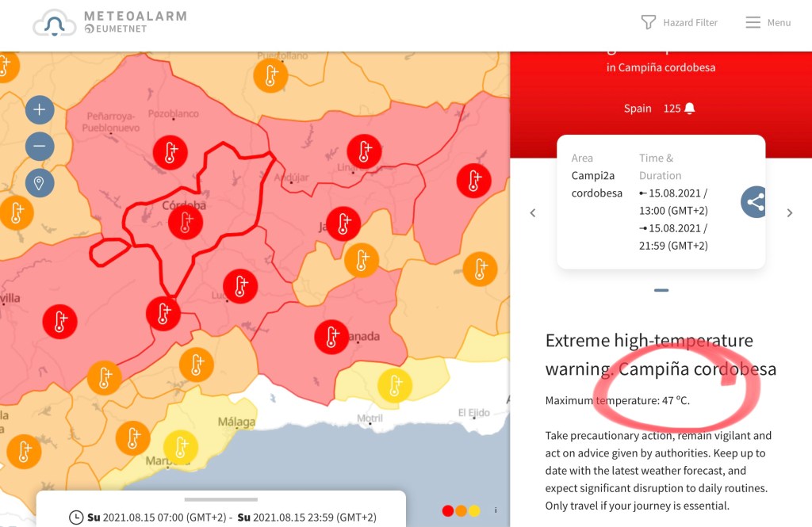Go to next warning with right arrow
Image resolution: width=812 pixels, height=527 pixels.
click(789, 212)
